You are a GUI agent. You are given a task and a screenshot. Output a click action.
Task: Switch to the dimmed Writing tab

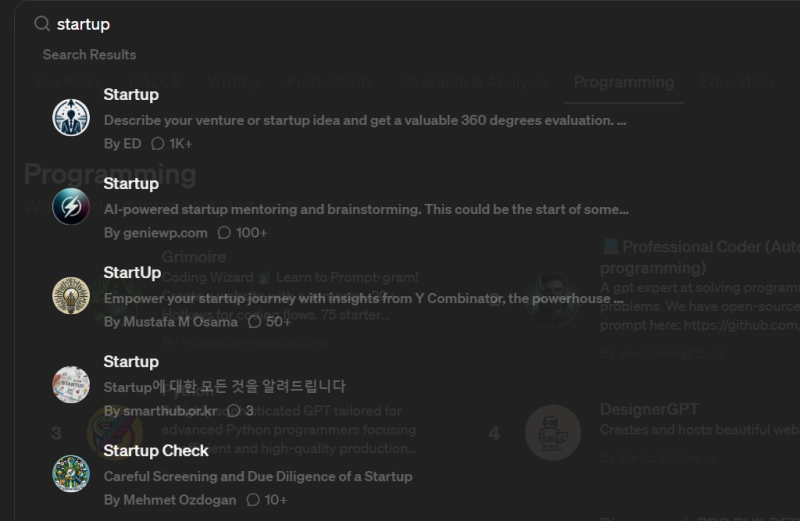click(233, 82)
